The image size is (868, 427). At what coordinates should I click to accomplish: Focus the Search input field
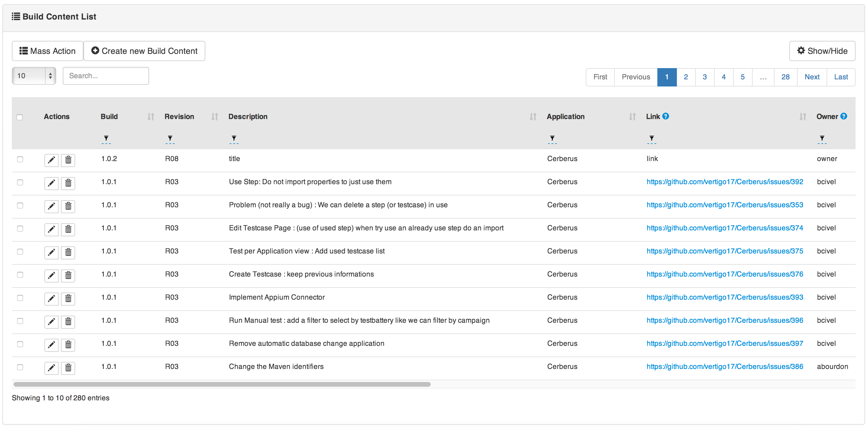point(106,76)
